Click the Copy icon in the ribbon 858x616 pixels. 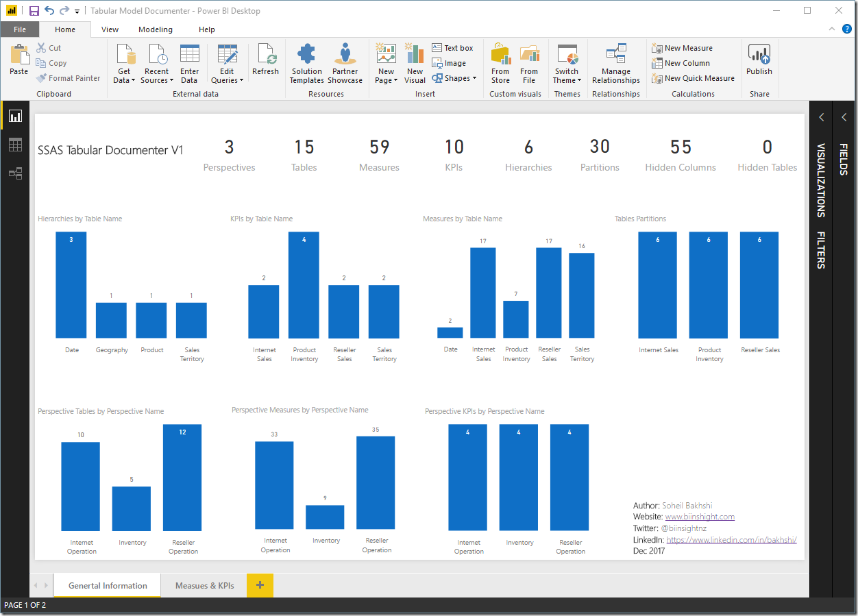pyautogui.click(x=41, y=63)
